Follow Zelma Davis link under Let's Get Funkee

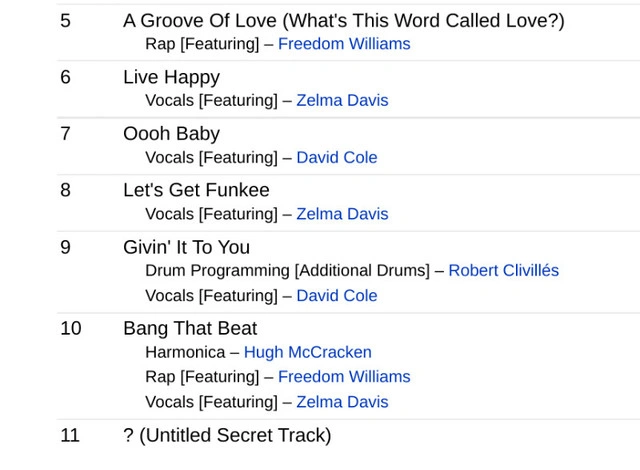(342, 214)
